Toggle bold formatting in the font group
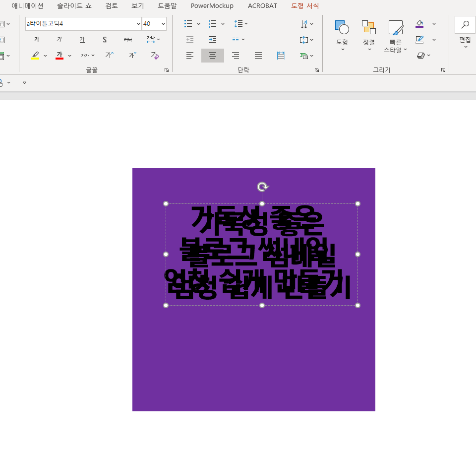This screenshot has height=453, width=476. pos(37,39)
